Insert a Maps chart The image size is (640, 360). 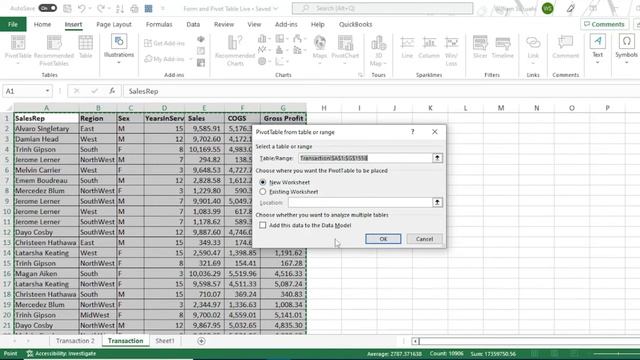tap(320, 47)
